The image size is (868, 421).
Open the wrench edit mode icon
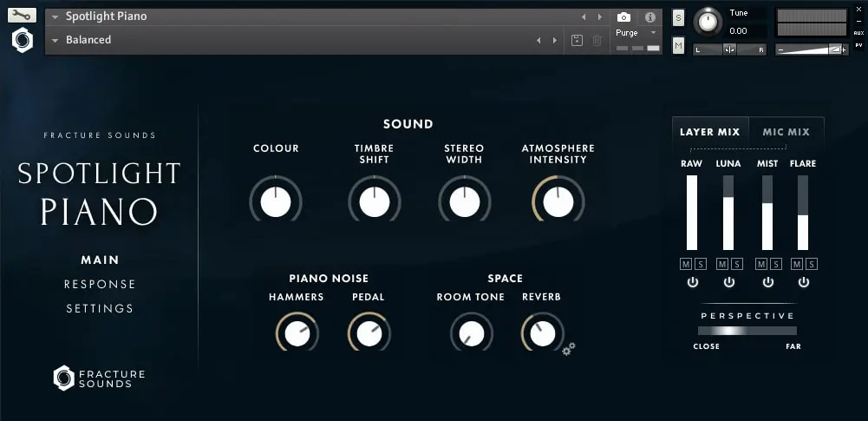tap(23, 15)
